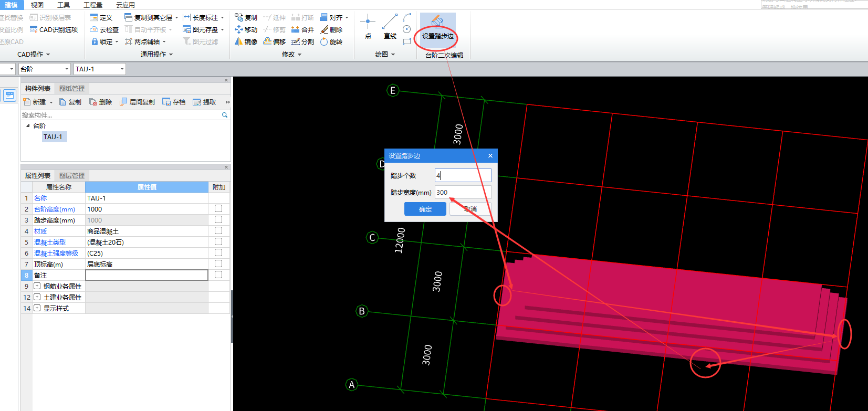The width and height of the screenshot is (868, 411).
Task: Click 提取 in component list
Action: click(x=204, y=102)
